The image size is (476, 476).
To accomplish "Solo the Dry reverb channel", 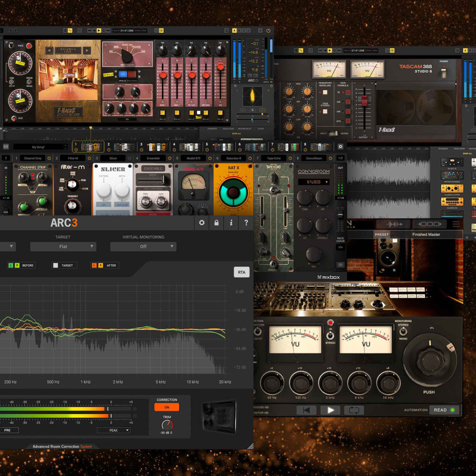I will click(x=220, y=113).
